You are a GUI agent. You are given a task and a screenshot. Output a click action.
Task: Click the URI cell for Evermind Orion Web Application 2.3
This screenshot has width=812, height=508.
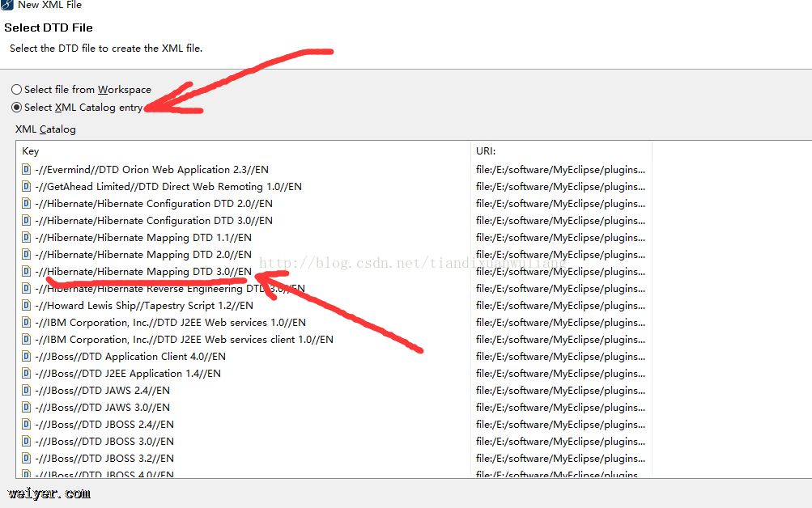561,170
